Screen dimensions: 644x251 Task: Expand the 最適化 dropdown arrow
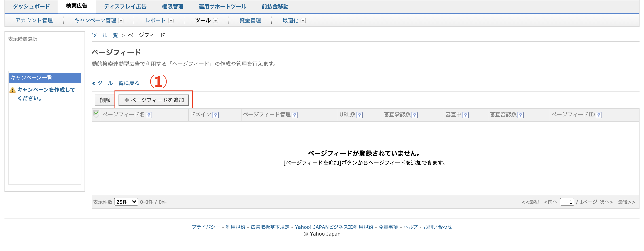[303, 21]
